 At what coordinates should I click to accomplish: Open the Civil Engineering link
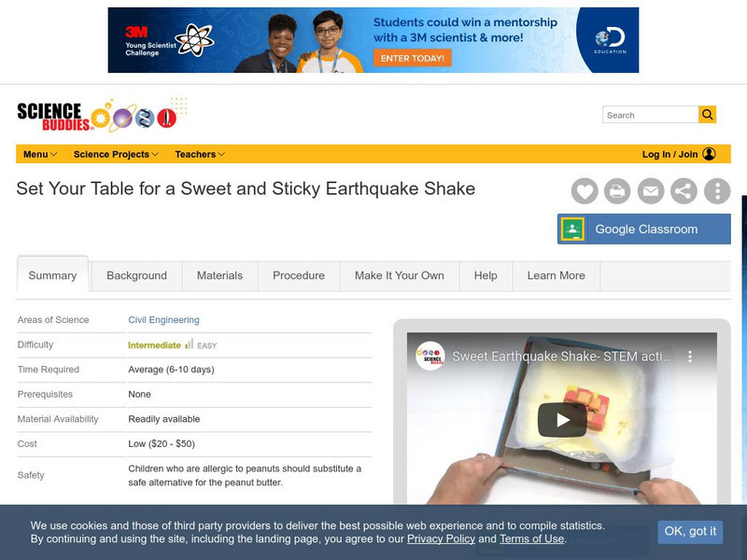[x=163, y=320]
